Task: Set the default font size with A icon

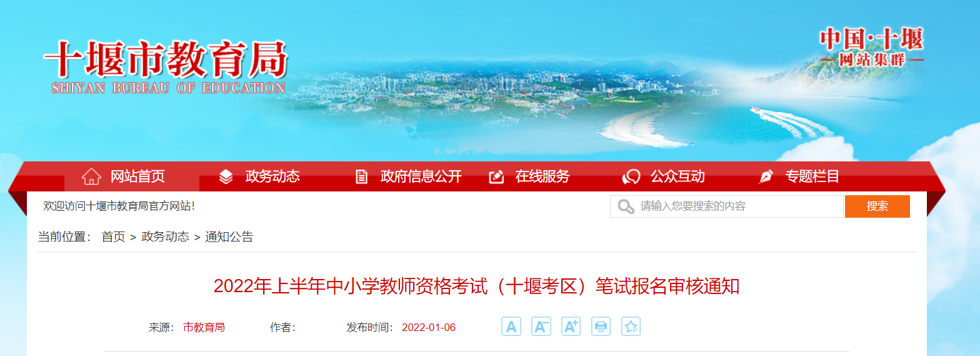Action: point(511,327)
